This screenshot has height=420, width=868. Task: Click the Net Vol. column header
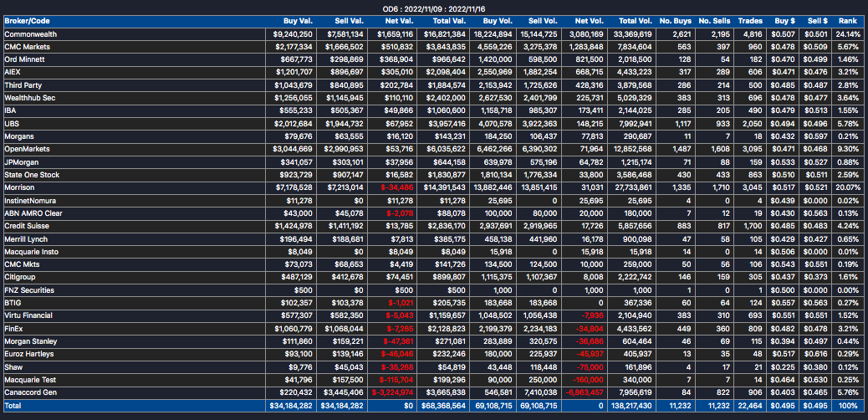point(589,21)
